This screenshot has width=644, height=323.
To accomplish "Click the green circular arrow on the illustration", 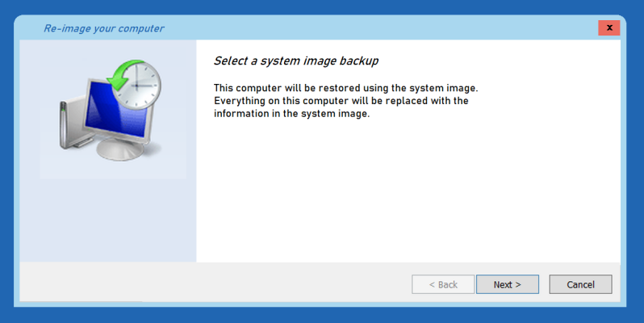I will (121, 77).
